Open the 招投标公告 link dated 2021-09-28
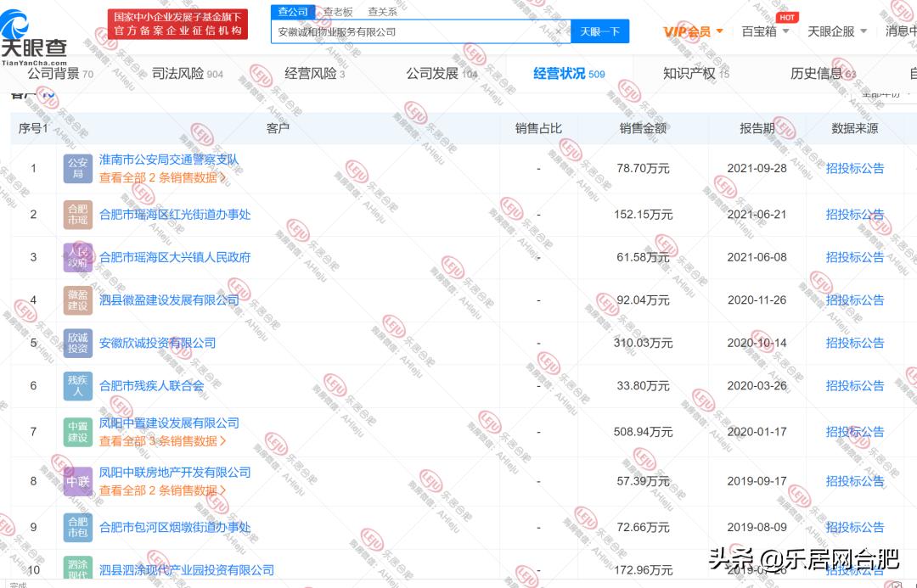The image size is (917, 588). (854, 168)
